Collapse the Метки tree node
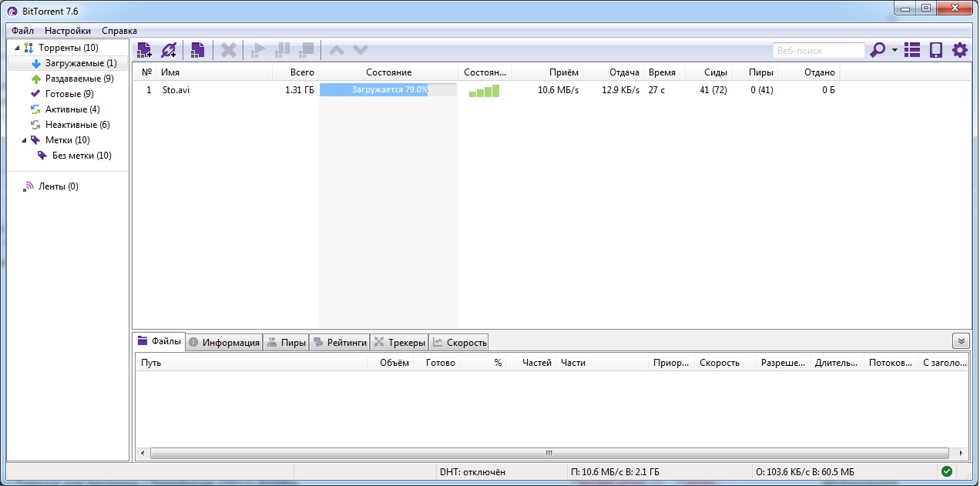Screen dimensions: 980x486 pyautogui.click(x=24, y=140)
